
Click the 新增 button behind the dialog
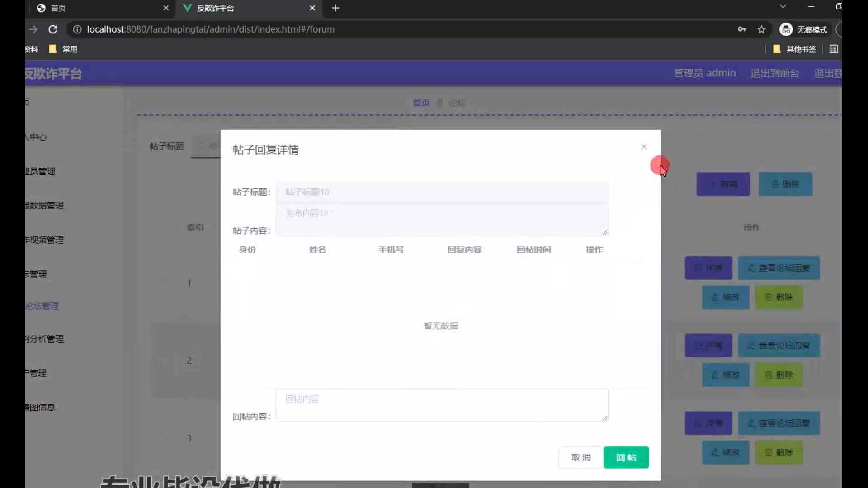click(723, 184)
